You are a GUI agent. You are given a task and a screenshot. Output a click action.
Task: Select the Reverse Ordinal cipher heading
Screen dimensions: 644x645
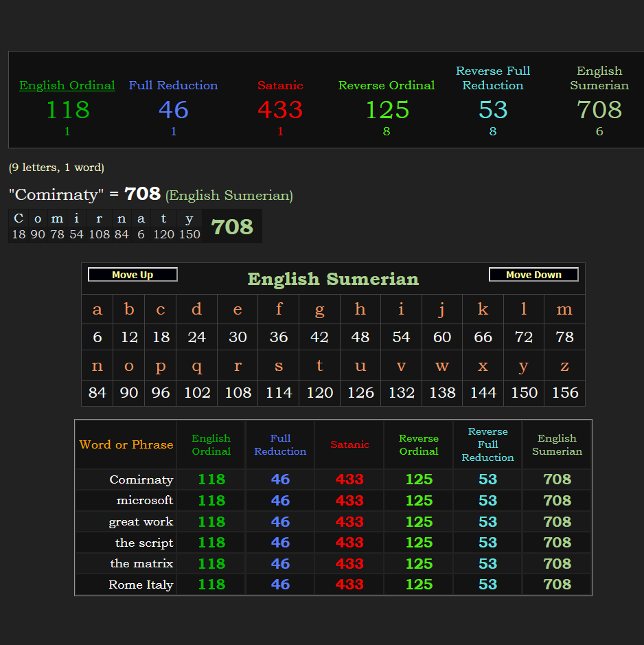point(386,85)
